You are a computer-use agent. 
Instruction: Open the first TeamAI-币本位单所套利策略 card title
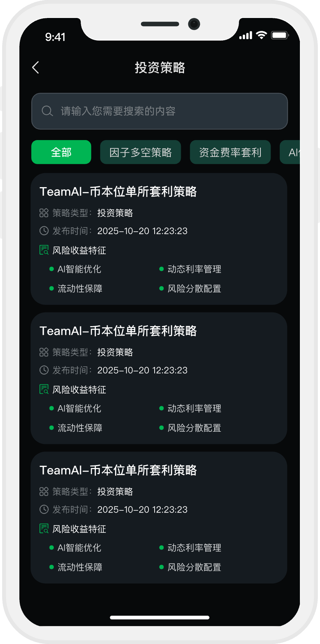click(x=118, y=192)
